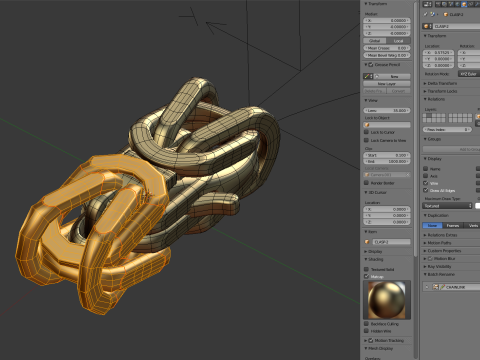Expand the Transform Locks panel
Screen dimensions: 480x360
point(440,91)
